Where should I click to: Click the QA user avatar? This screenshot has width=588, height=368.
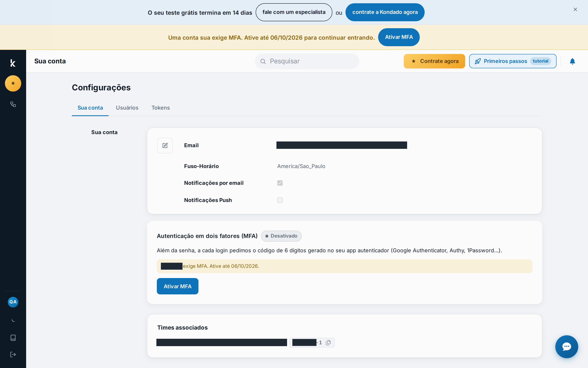point(13,302)
